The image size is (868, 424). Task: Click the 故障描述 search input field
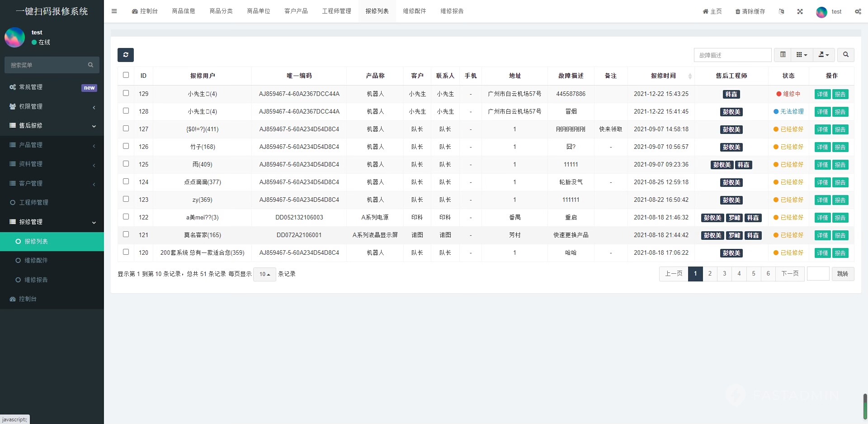(732, 55)
